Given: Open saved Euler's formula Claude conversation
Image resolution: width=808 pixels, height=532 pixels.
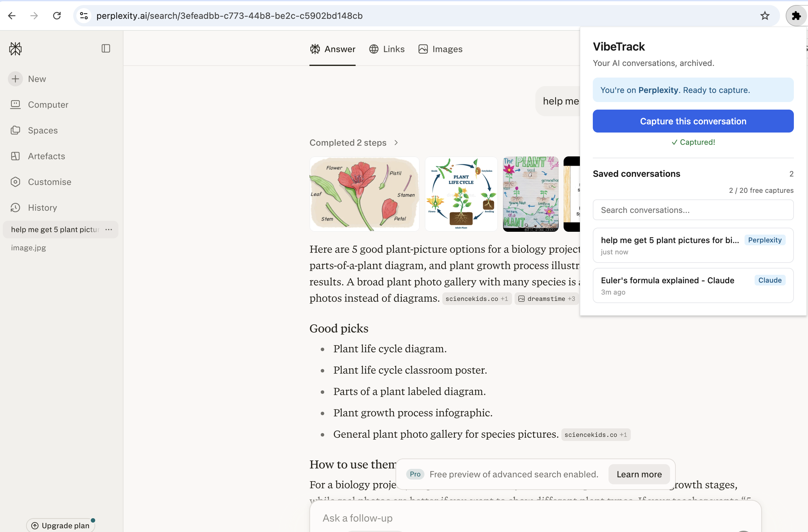Looking at the screenshot, I should point(693,285).
